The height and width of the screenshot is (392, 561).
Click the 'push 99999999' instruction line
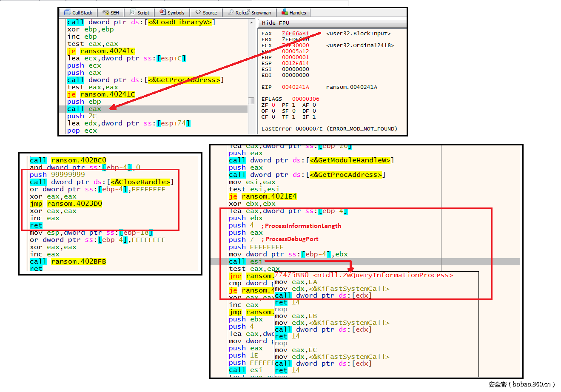(57, 175)
